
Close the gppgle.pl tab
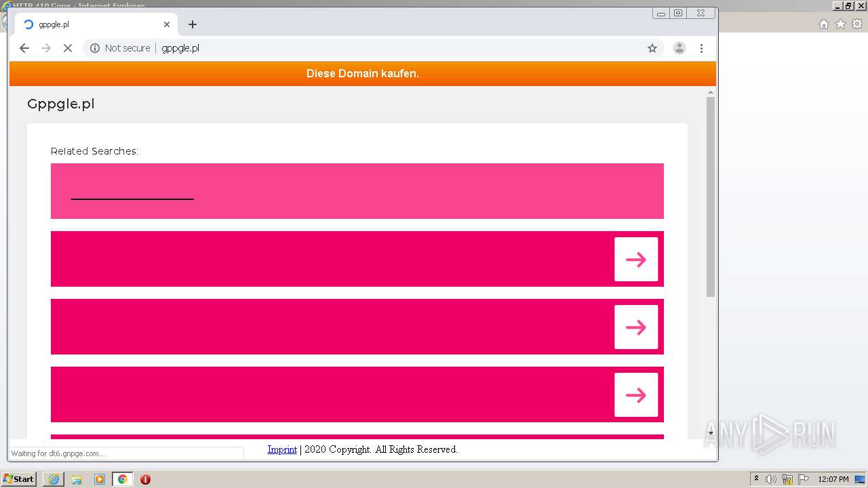[x=167, y=24]
